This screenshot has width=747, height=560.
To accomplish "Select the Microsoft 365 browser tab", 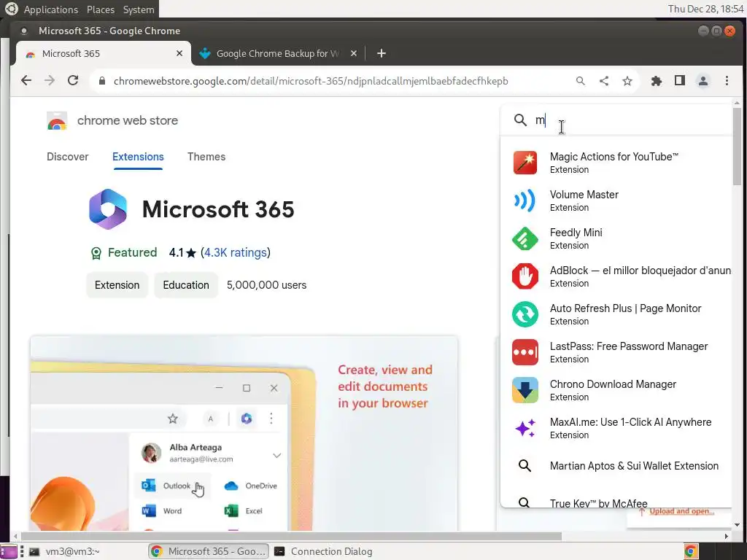I will point(104,53).
